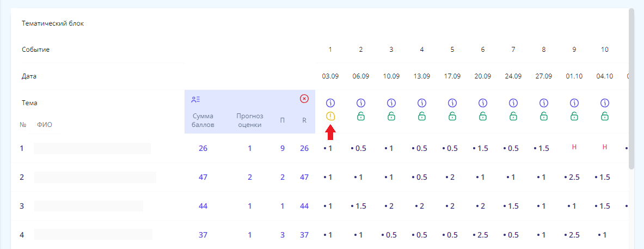Toggle the green lock for event 6
Screen dimensions: 644x249
(483, 116)
